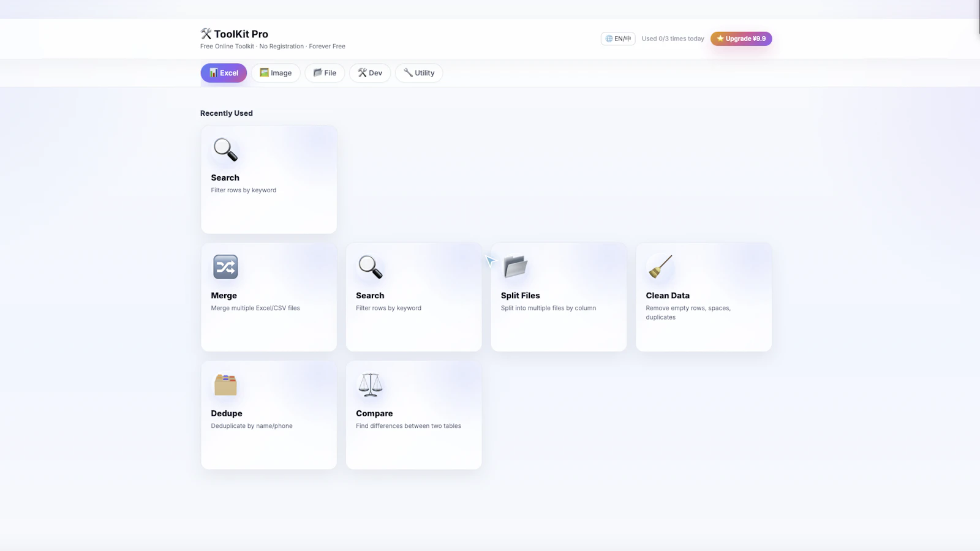Click the Clean Data broom icon
The height and width of the screenshot is (551, 980).
point(660,267)
